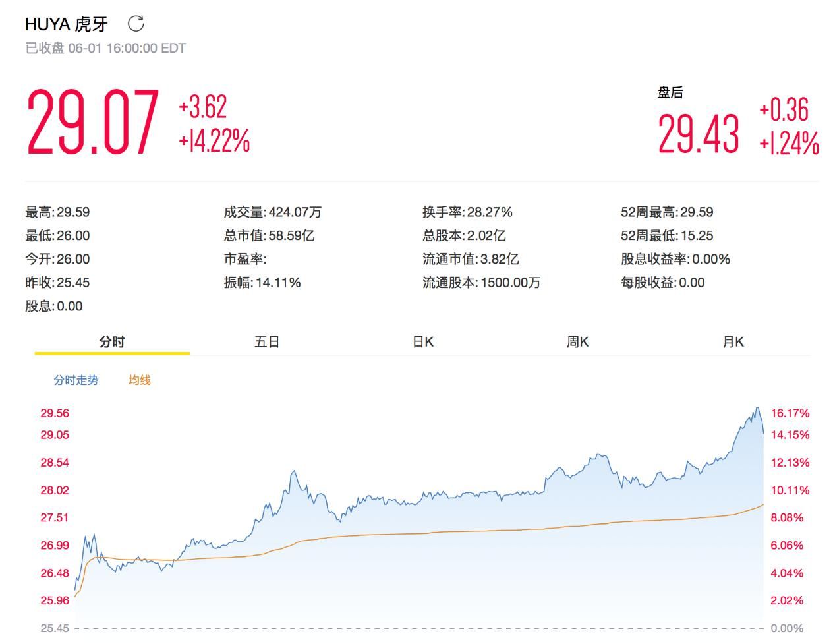Click the 盘后 after-hours label

(x=670, y=92)
